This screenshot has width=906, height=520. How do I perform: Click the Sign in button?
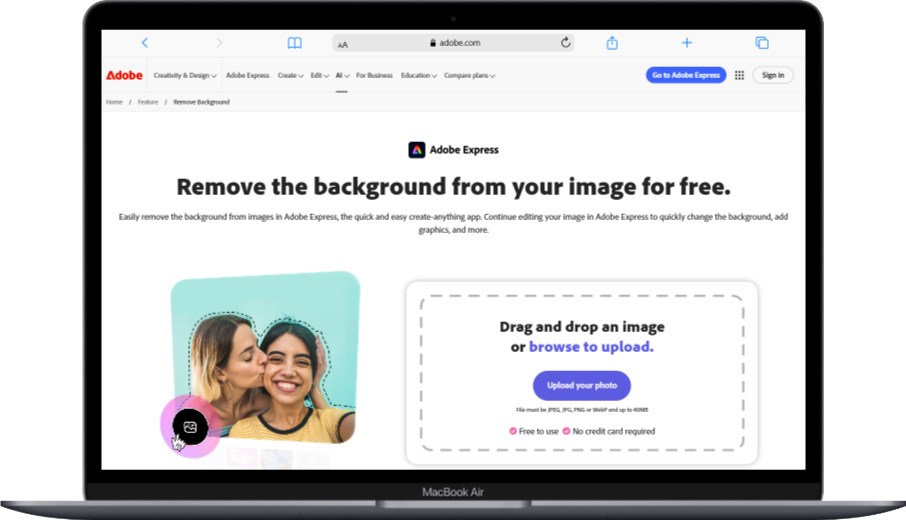pyautogui.click(x=773, y=75)
